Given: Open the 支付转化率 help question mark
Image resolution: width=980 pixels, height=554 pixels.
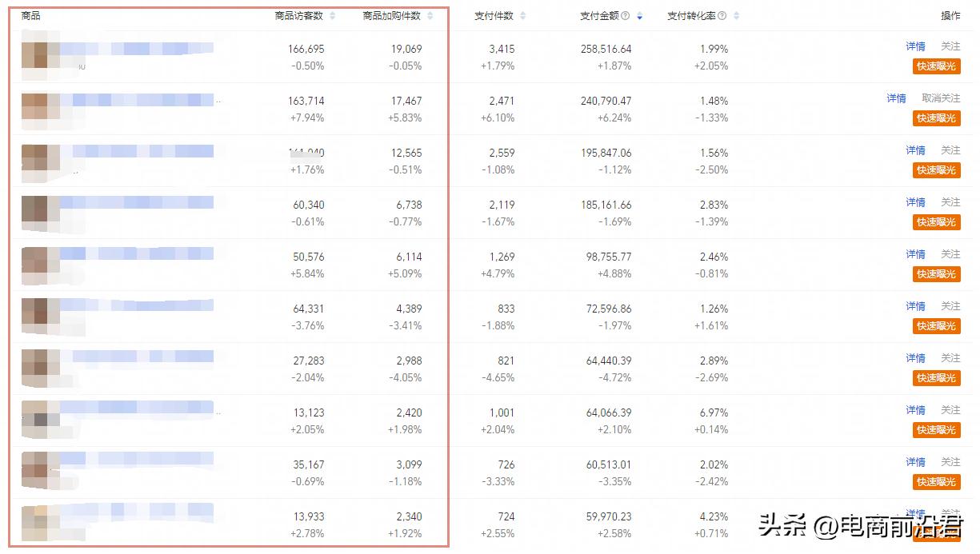Looking at the screenshot, I should pyautogui.click(x=722, y=16).
